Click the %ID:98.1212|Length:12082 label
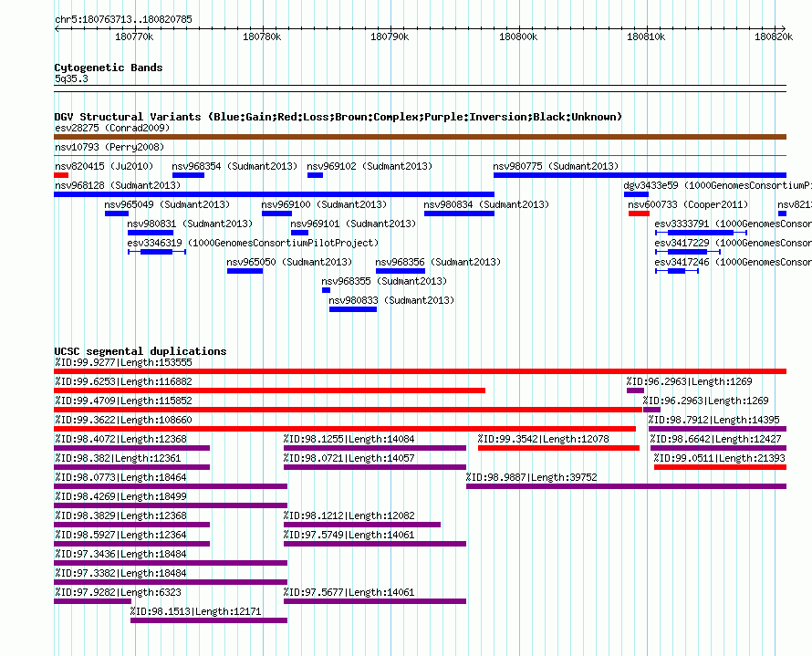Viewport: 812px width, 656px height. click(x=349, y=515)
